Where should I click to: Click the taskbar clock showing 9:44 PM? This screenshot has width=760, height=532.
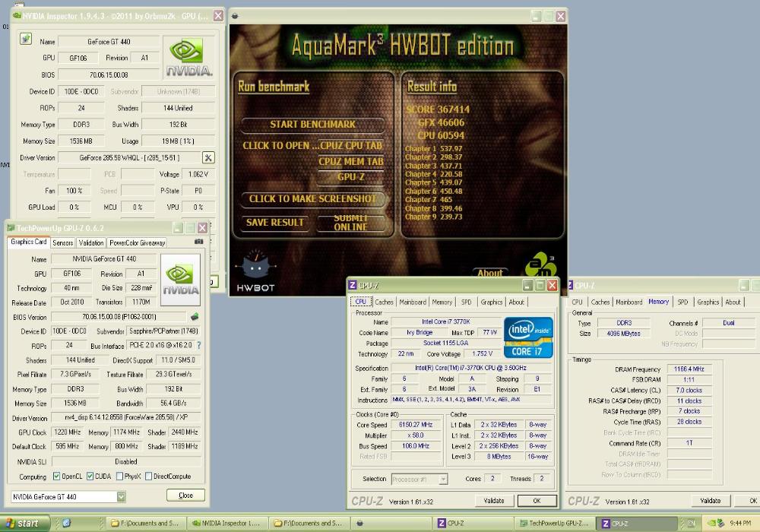point(740,524)
